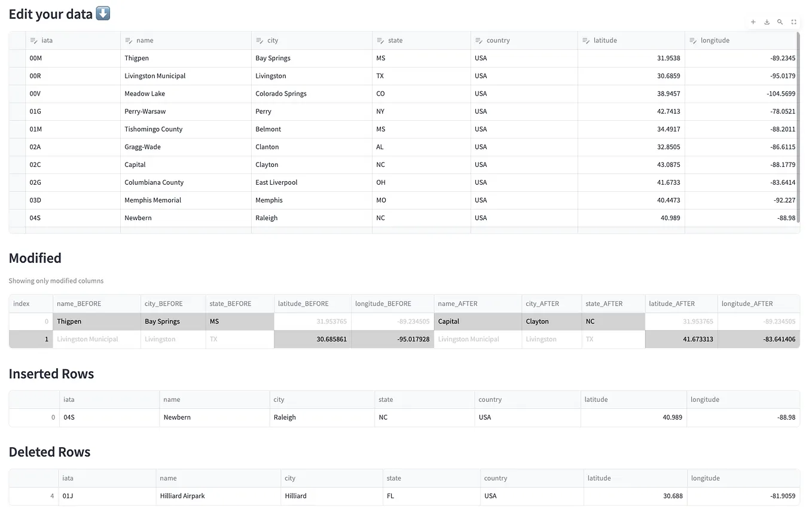Download the table using the download icon
This screenshot has width=812, height=520.
coord(767,22)
